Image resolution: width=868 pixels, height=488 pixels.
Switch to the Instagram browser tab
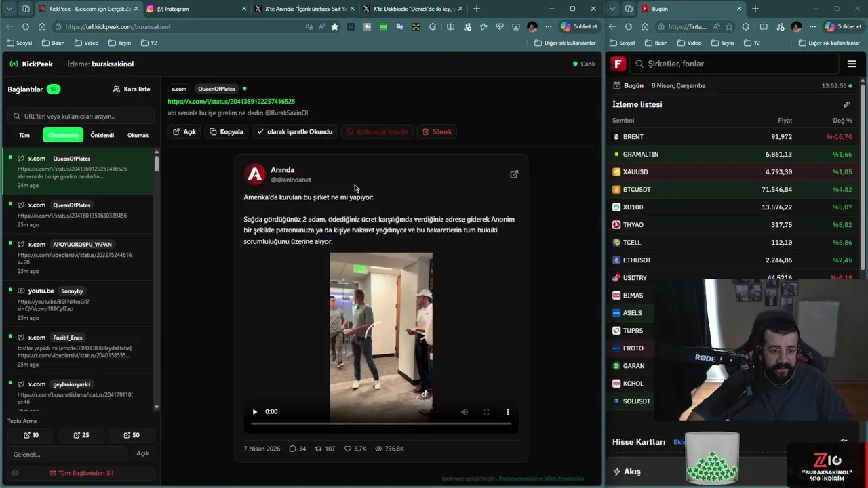coord(196,9)
